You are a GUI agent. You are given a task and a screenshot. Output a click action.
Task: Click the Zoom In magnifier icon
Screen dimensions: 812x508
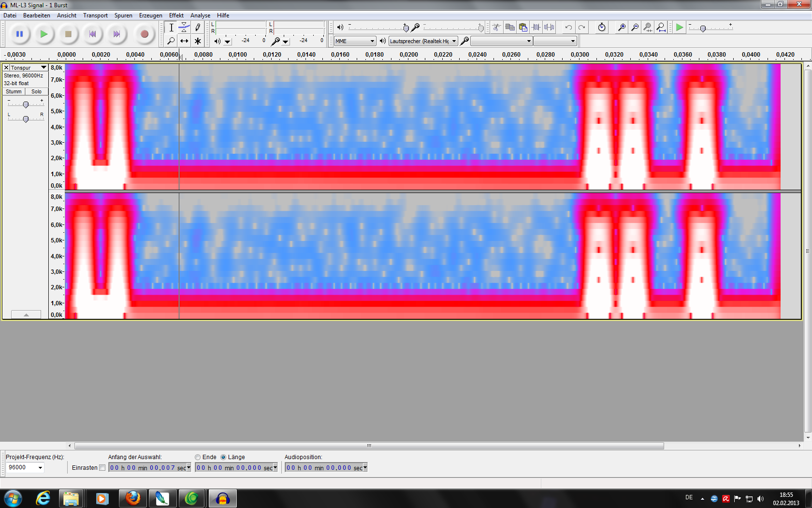(x=622, y=28)
